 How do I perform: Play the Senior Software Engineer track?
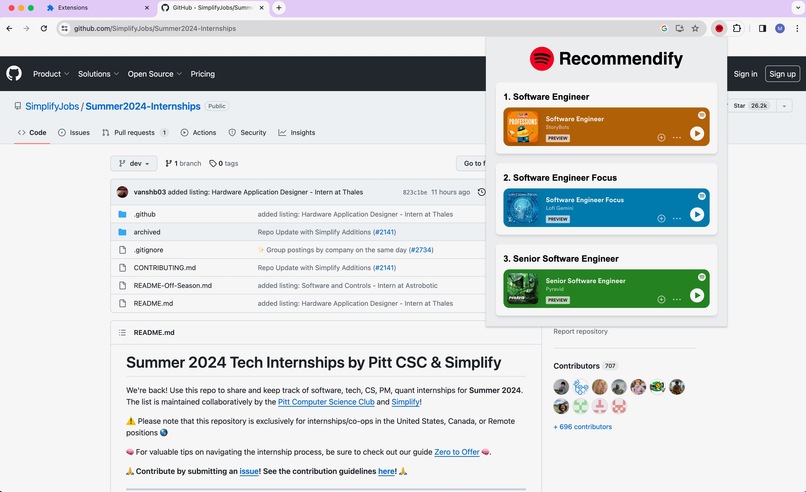click(x=697, y=295)
